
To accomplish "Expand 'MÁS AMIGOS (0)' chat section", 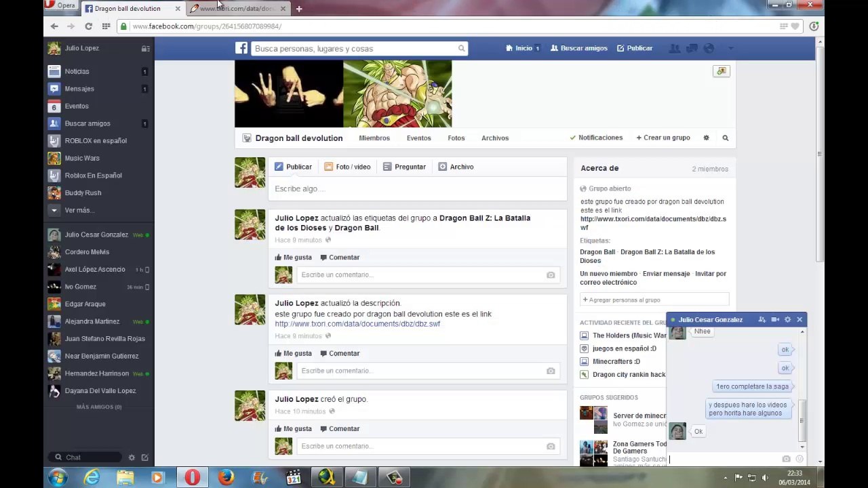I will [x=99, y=407].
